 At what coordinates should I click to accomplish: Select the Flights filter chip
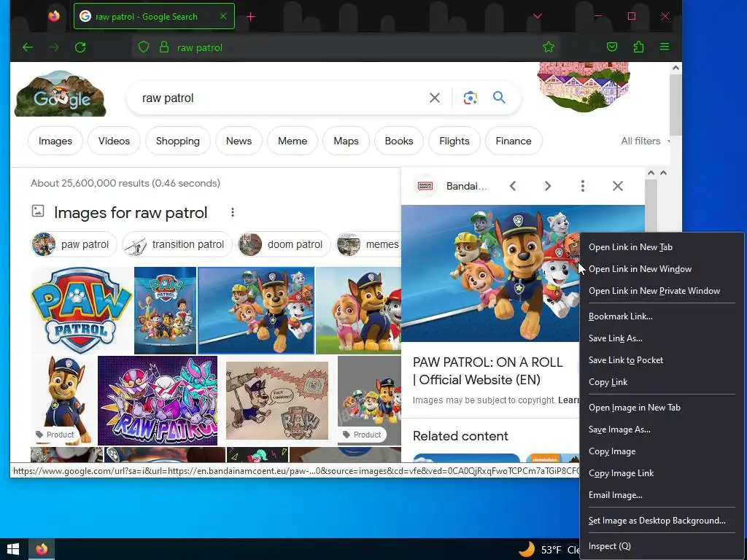click(x=454, y=141)
